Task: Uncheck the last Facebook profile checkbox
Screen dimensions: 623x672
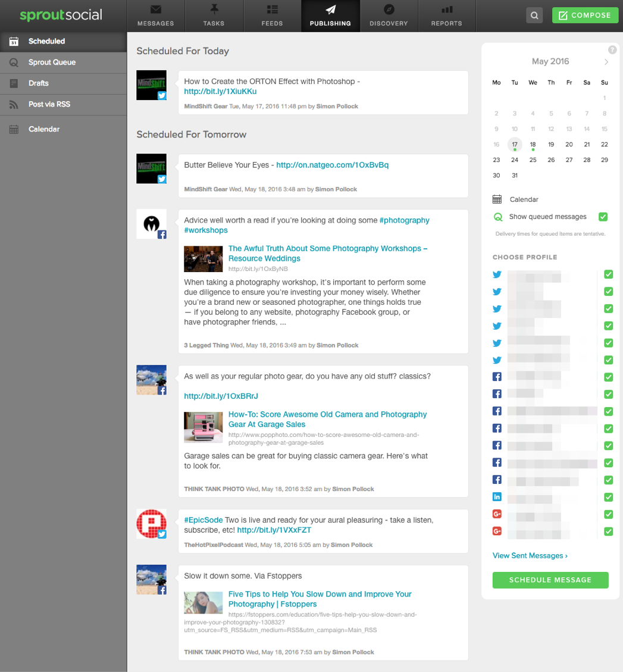Action: [609, 480]
